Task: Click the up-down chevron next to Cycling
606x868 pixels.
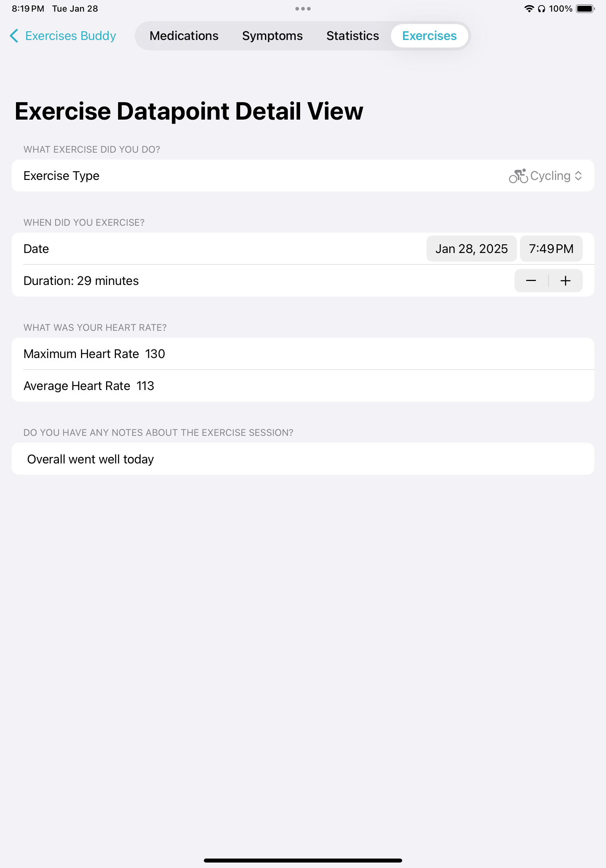Action: [578, 176]
